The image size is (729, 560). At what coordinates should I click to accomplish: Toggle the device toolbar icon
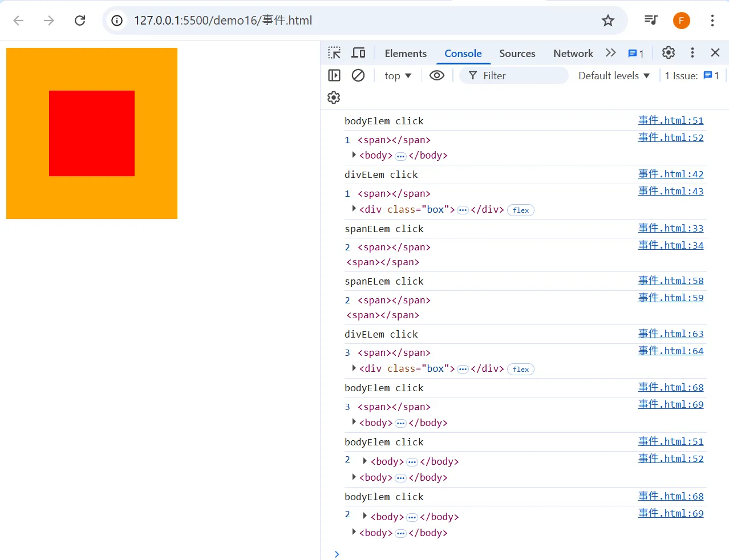coord(358,53)
